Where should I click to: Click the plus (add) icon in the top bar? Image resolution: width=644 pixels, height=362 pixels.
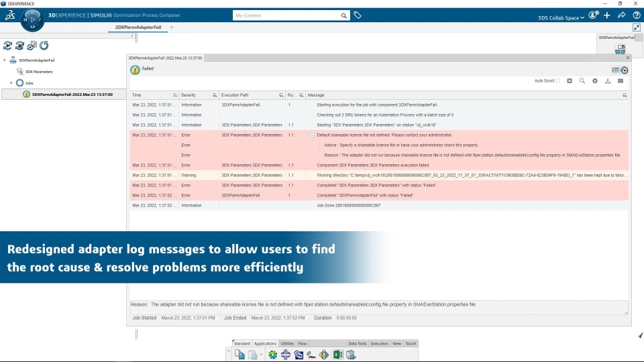607,15
